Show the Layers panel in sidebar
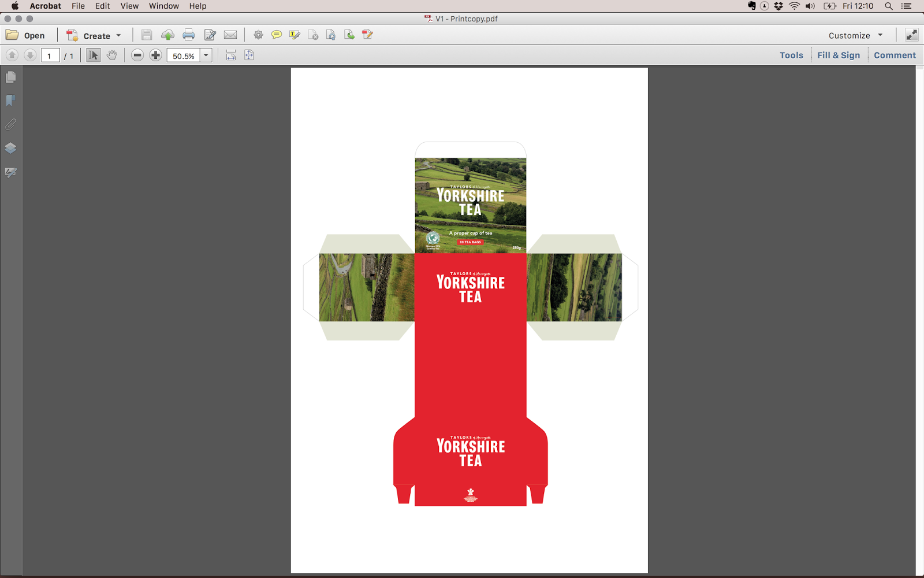This screenshot has width=924, height=578. [x=10, y=148]
